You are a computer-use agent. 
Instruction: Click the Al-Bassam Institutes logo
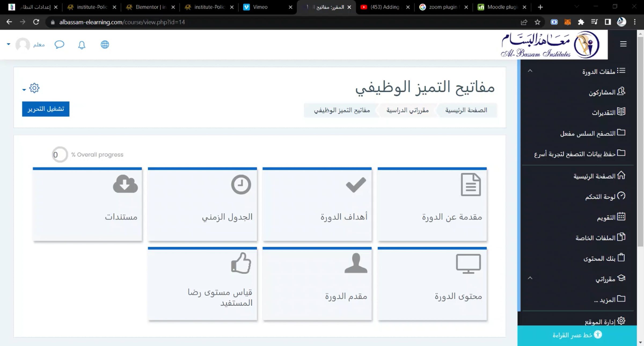tap(550, 45)
